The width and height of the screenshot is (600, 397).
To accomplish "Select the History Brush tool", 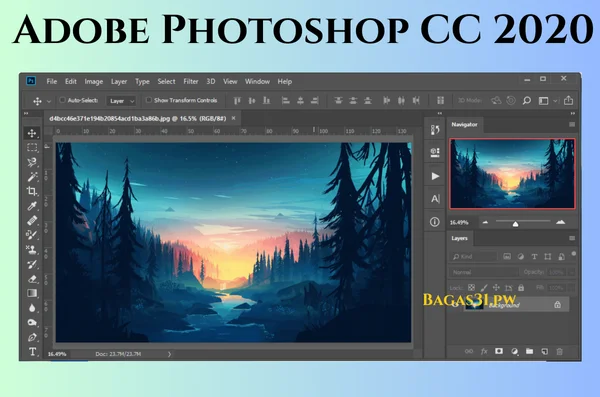I will coord(32,264).
